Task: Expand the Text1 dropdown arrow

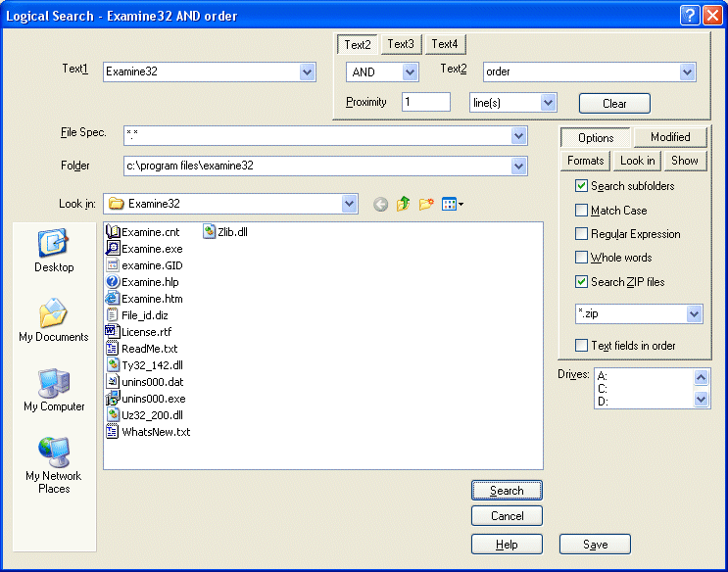Action: (x=307, y=72)
